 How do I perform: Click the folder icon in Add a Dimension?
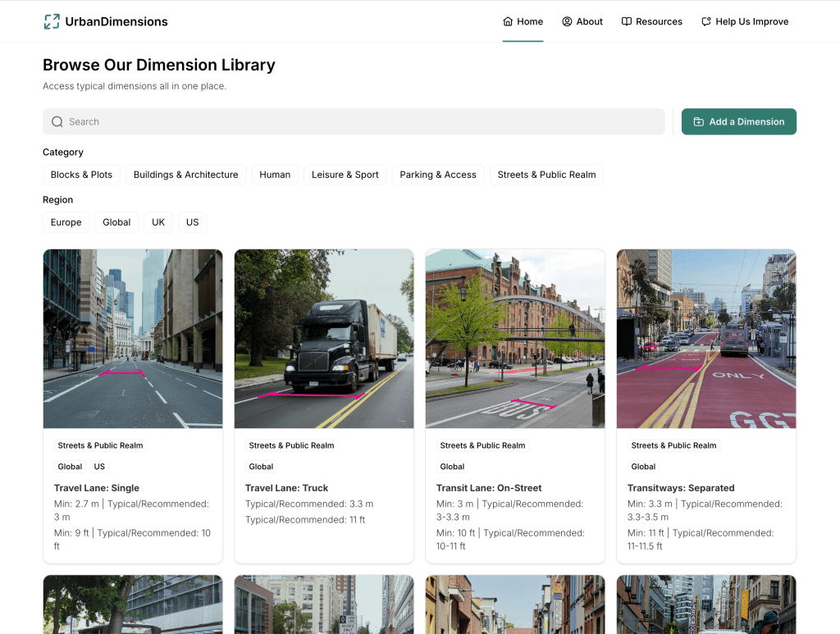point(699,122)
